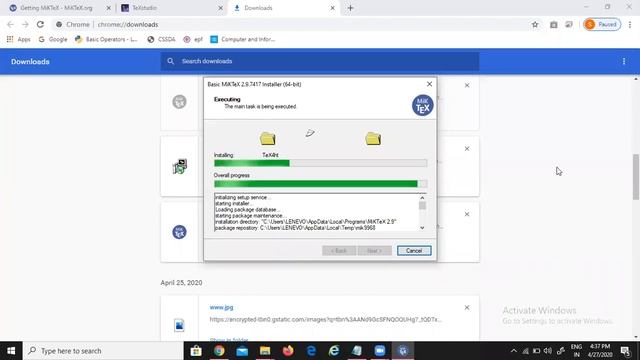Viewport: 640px width, 360px height.
Task: Open the epf bookmark
Action: pos(193,39)
